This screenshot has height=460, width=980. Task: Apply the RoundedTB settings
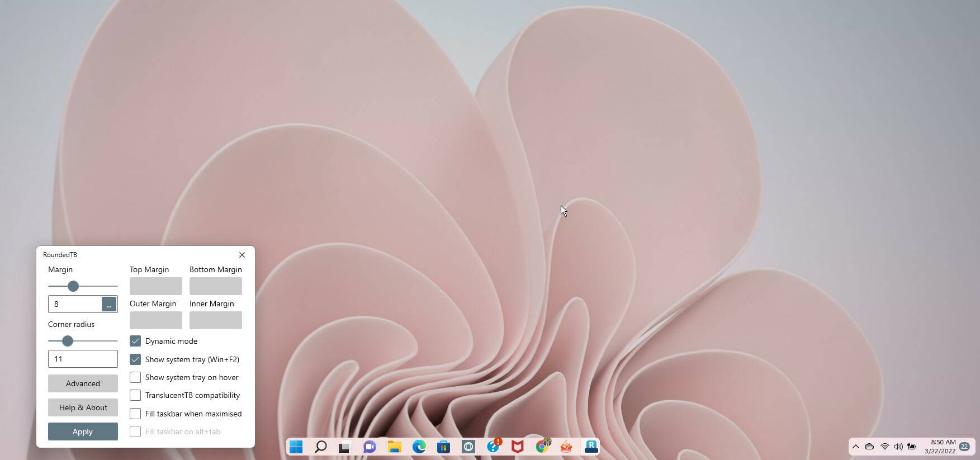(x=83, y=431)
